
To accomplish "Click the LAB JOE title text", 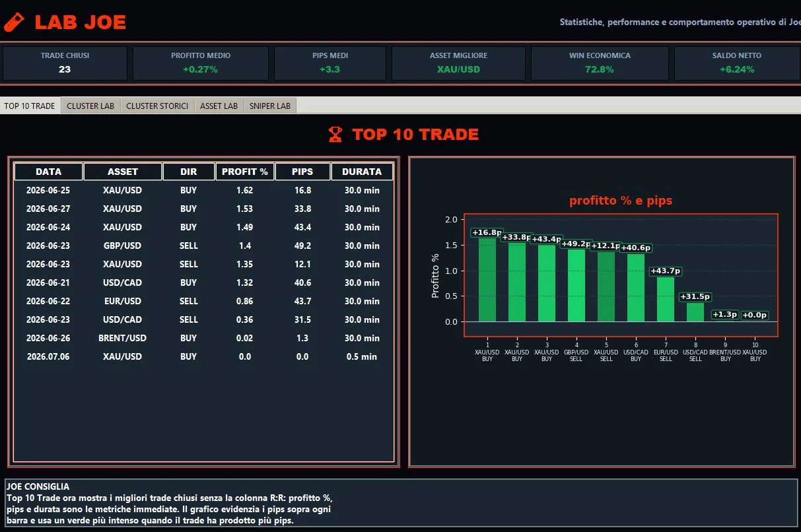I will pyautogui.click(x=80, y=22).
